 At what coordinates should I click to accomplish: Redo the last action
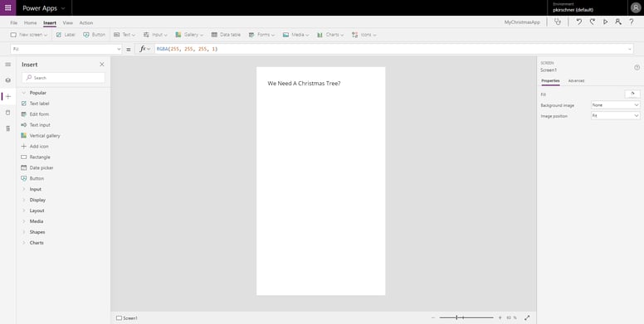click(x=593, y=22)
